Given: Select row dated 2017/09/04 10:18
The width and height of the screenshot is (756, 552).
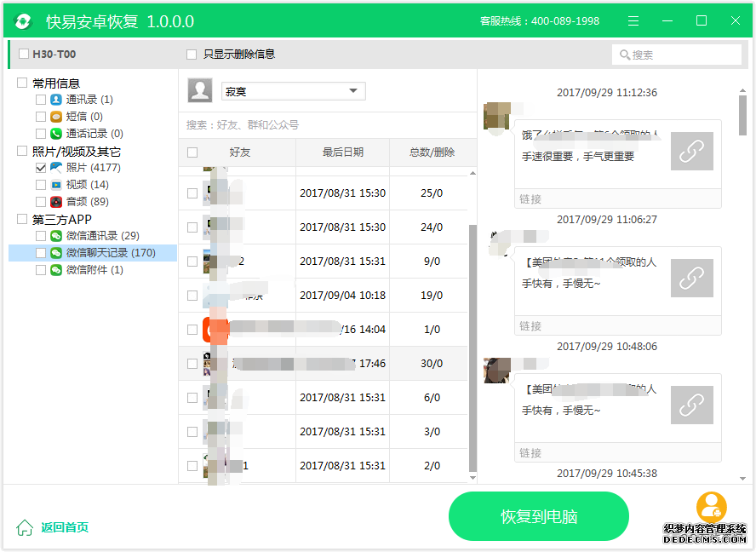Looking at the screenshot, I should [323, 296].
